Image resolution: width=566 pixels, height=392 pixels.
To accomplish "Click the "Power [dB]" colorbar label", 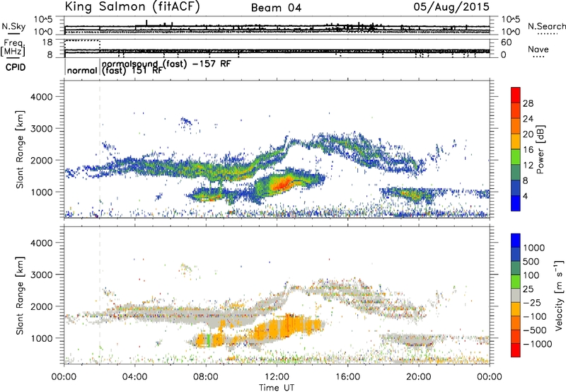I will 541,149.
